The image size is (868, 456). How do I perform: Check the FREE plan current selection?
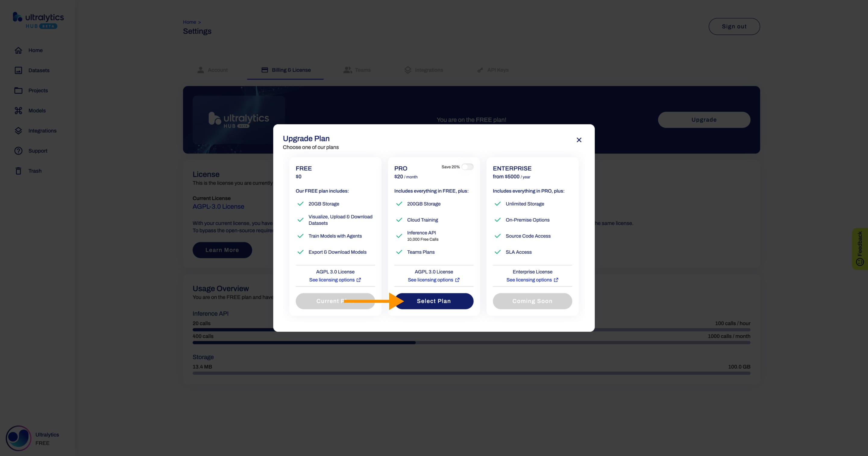point(335,301)
